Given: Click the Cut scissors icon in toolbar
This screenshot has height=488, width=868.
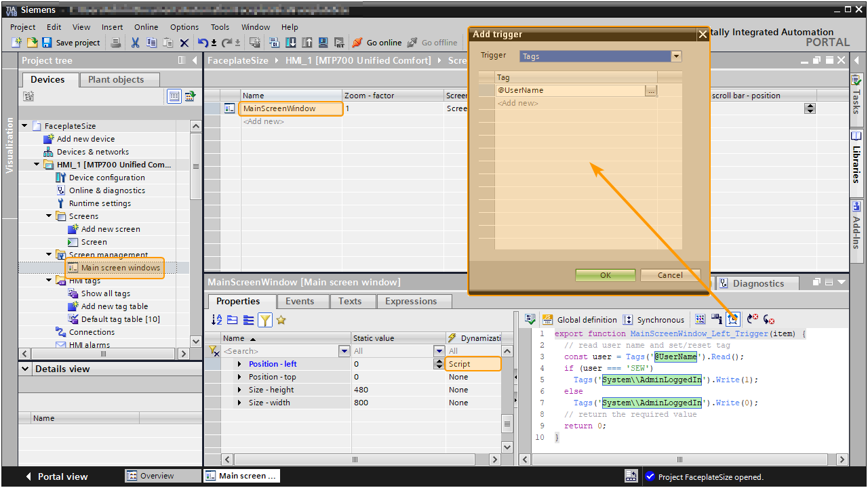Looking at the screenshot, I should tap(135, 43).
